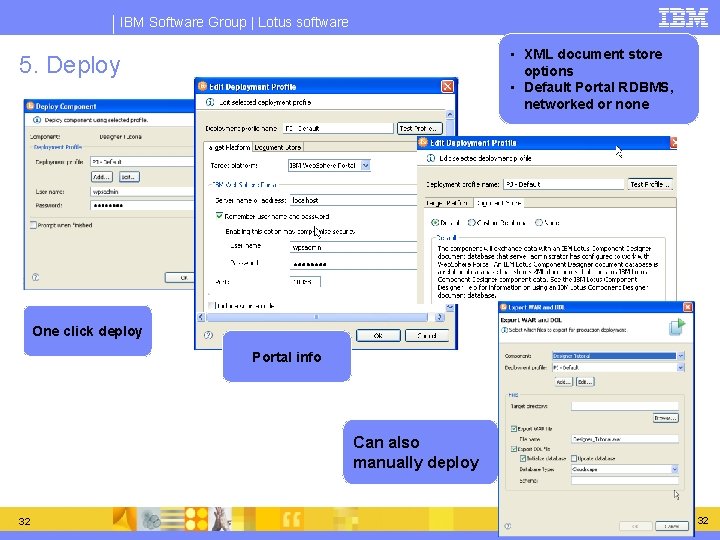This screenshot has width=720, height=540.
Task: Click Edit... button in Export WAR dialog
Action: coord(585,382)
